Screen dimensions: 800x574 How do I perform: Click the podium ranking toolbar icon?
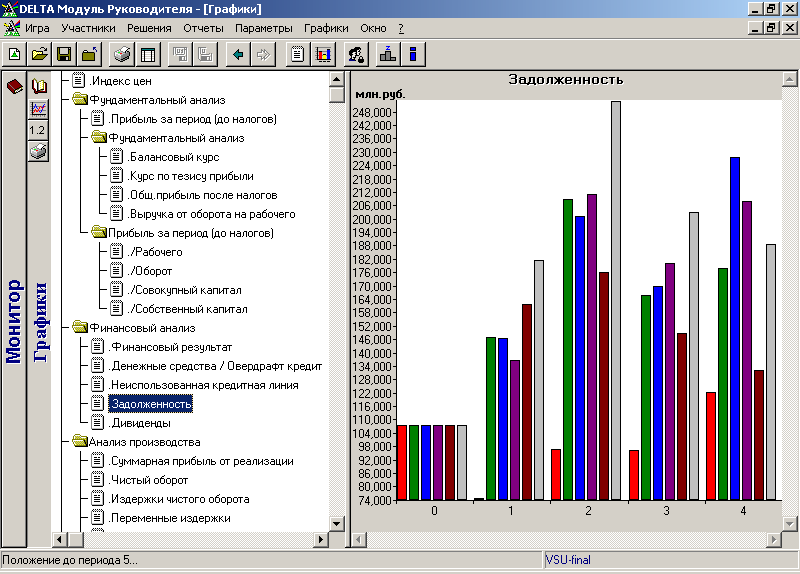387,54
